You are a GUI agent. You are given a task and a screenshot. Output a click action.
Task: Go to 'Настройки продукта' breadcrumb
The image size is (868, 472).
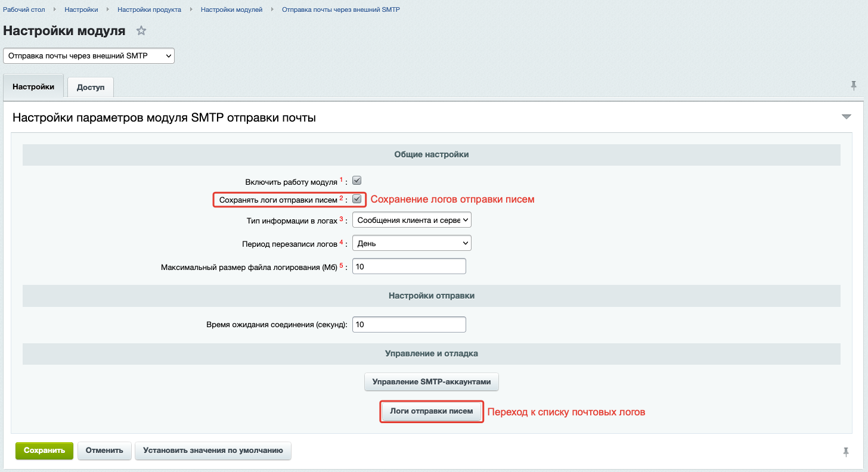click(149, 10)
